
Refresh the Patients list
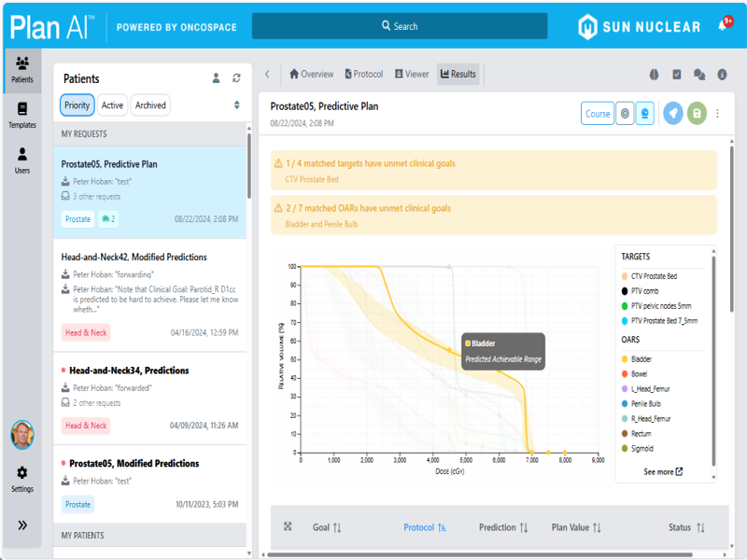236,78
